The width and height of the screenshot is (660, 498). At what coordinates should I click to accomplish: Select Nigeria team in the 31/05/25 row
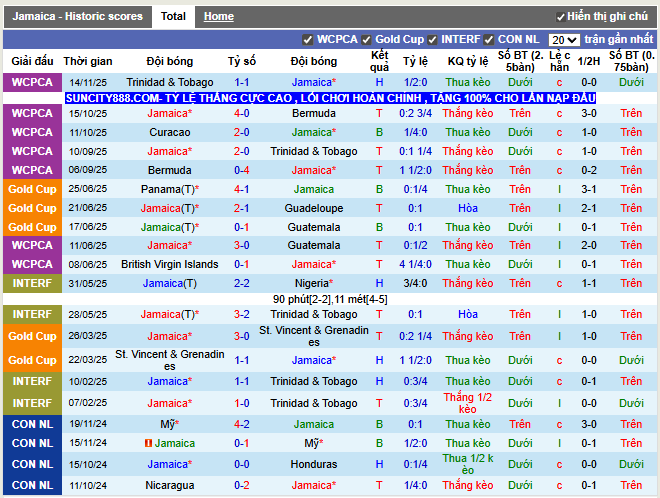tap(314, 283)
